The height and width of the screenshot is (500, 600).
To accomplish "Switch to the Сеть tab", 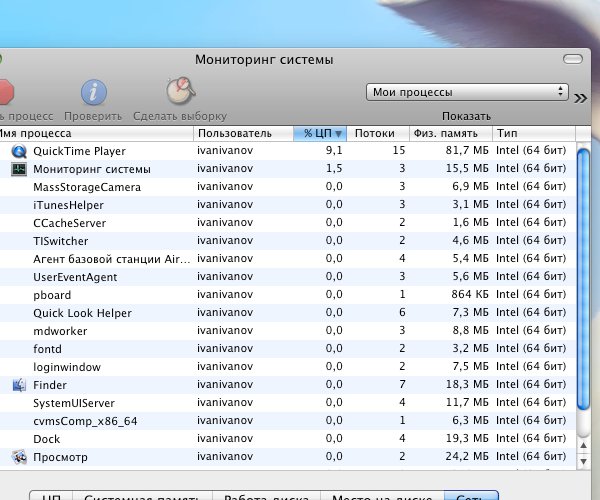I will (x=471, y=495).
